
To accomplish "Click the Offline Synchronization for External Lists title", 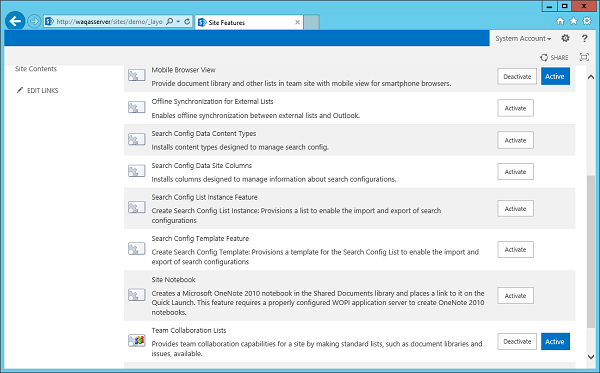I will (x=212, y=101).
